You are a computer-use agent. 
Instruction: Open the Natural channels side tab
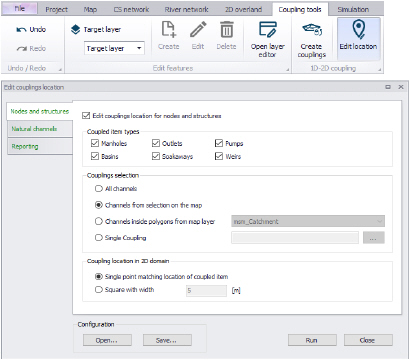40,129
